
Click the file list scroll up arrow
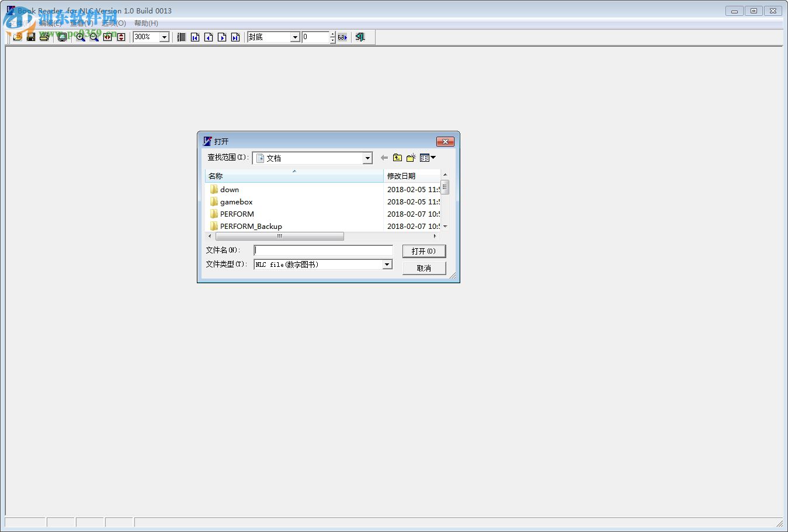(445, 175)
